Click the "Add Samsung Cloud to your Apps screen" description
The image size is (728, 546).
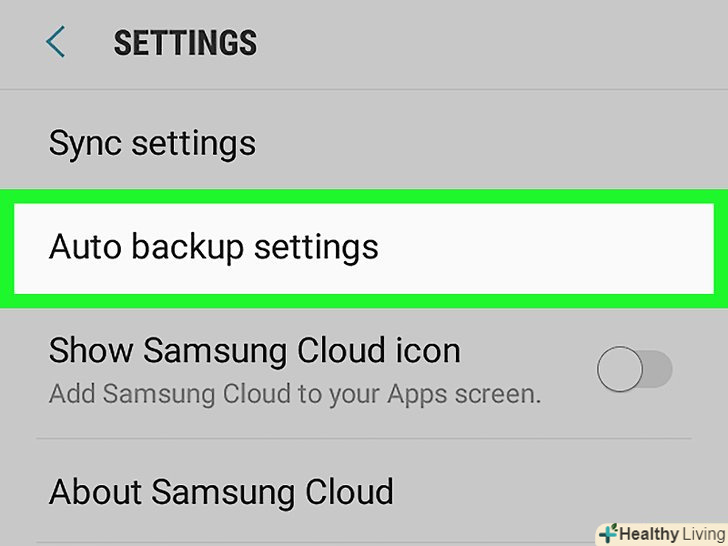tap(295, 393)
